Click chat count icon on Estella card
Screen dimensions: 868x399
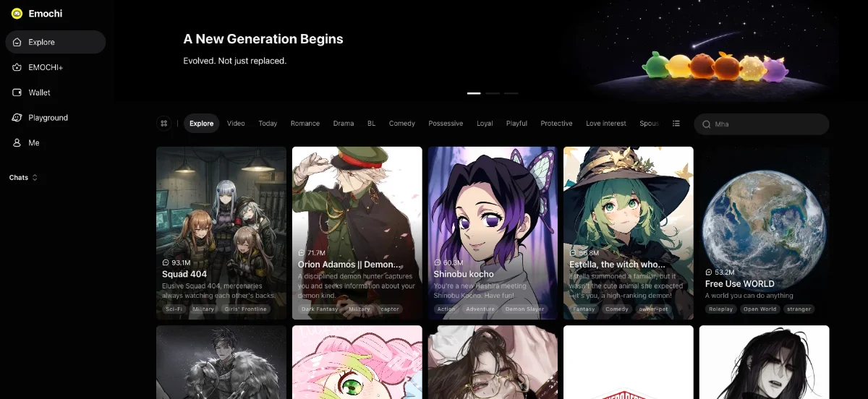[573, 253]
